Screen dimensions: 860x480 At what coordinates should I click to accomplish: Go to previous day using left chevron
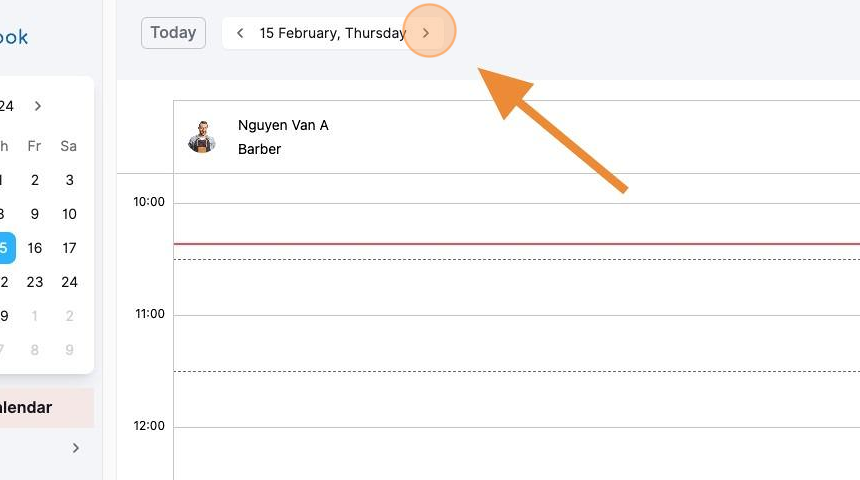(x=240, y=33)
